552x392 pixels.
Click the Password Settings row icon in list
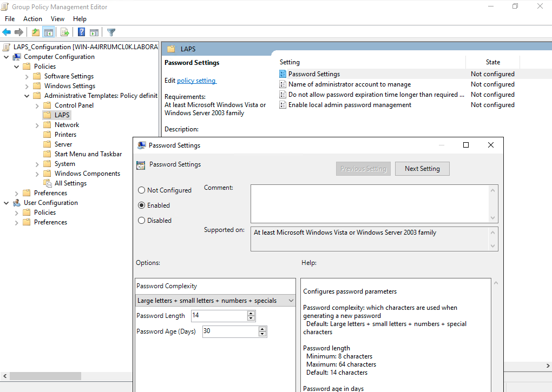(x=282, y=74)
